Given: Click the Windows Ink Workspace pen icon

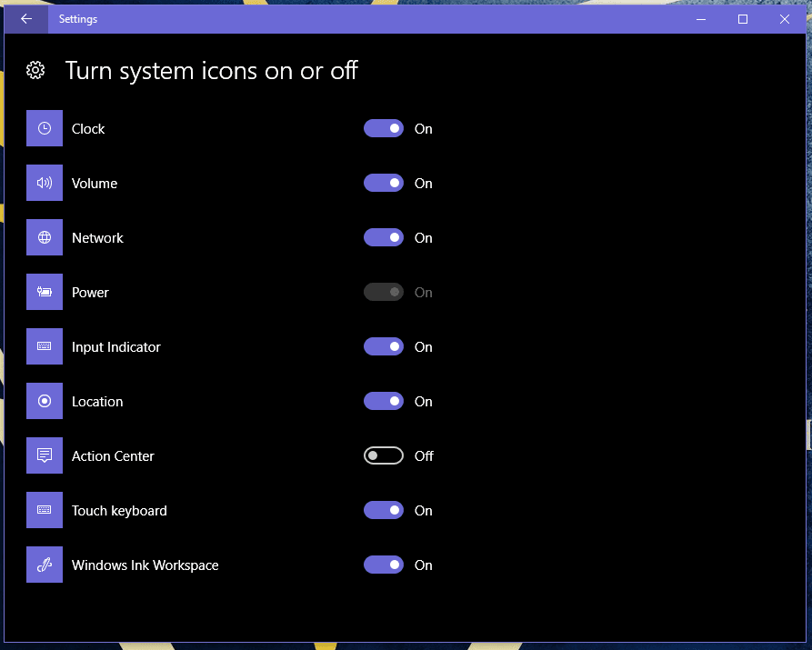Looking at the screenshot, I should click(x=45, y=565).
